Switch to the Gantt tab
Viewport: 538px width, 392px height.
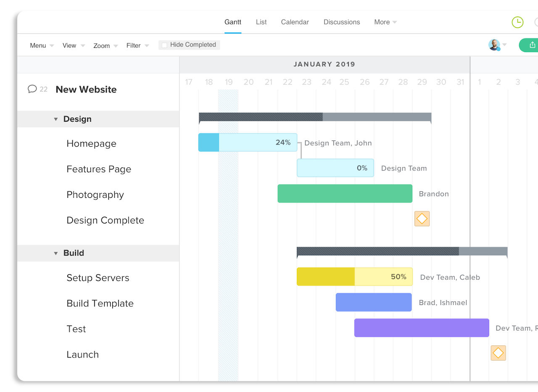point(233,22)
